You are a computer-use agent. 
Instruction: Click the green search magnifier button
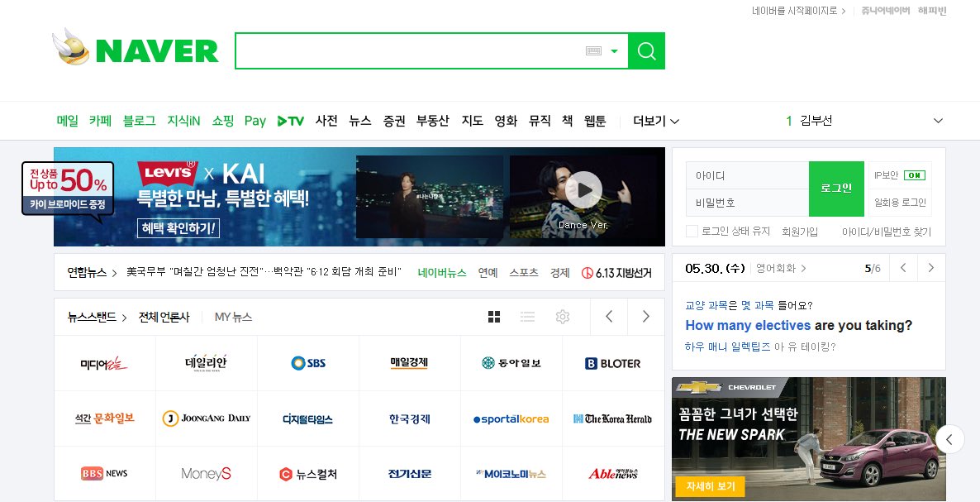pos(646,50)
